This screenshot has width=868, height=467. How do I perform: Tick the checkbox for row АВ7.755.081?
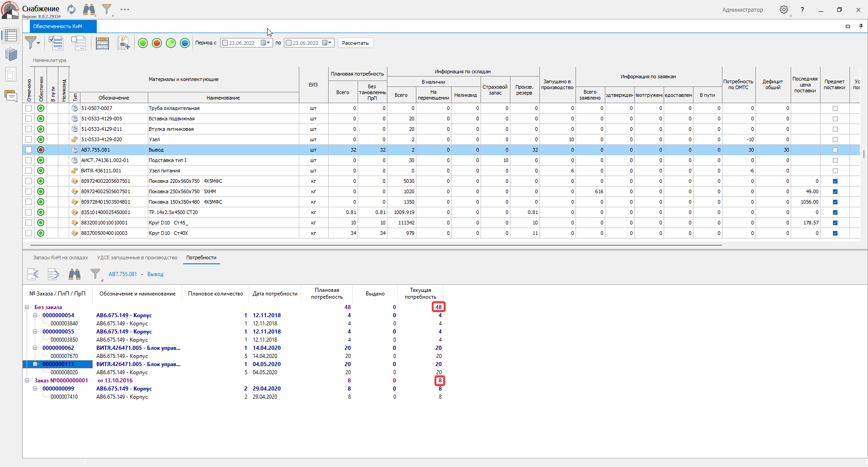point(28,150)
